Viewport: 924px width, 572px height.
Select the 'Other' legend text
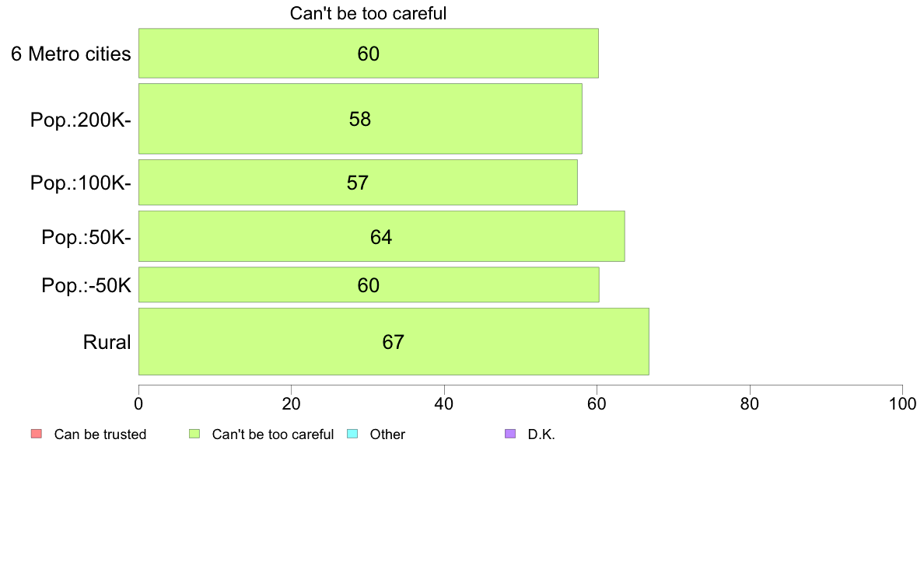click(x=387, y=434)
